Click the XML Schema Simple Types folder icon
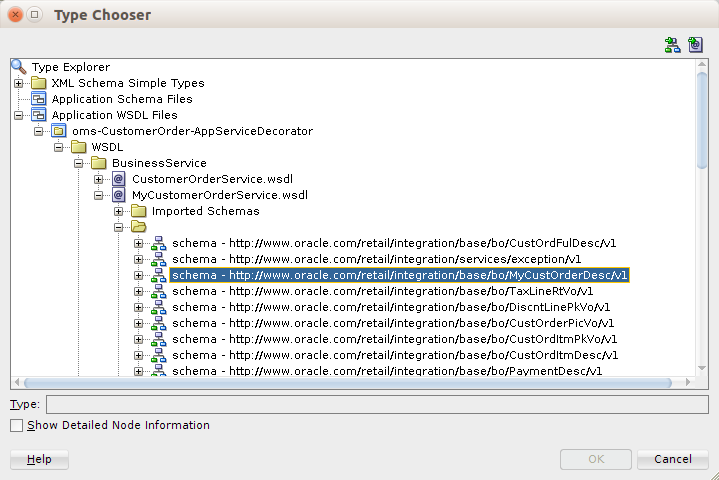The height and width of the screenshot is (480, 719). coord(39,83)
